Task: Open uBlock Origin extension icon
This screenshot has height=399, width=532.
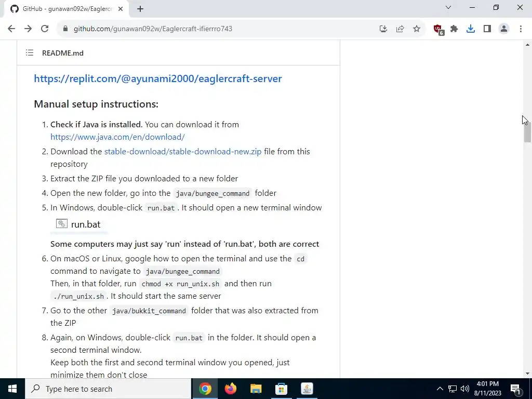Action: pyautogui.click(x=438, y=30)
